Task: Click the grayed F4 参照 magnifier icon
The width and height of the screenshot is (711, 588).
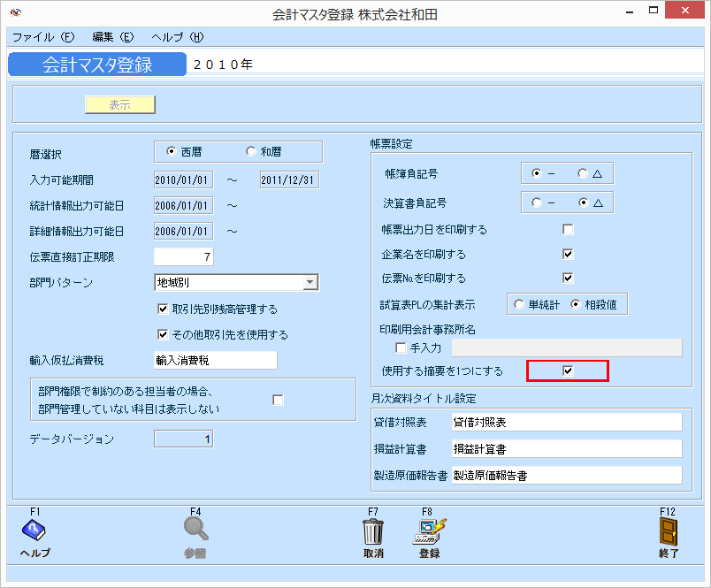Action: point(195,532)
